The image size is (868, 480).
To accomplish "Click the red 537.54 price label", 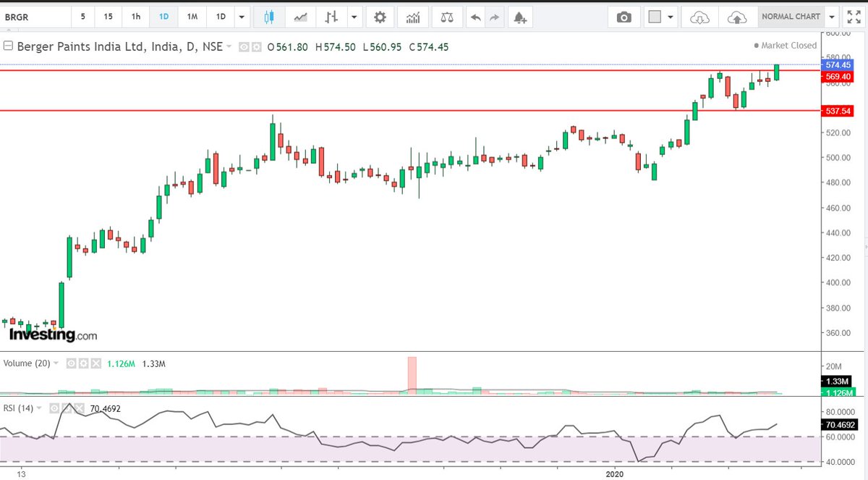I will pyautogui.click(x=838, y=111).
